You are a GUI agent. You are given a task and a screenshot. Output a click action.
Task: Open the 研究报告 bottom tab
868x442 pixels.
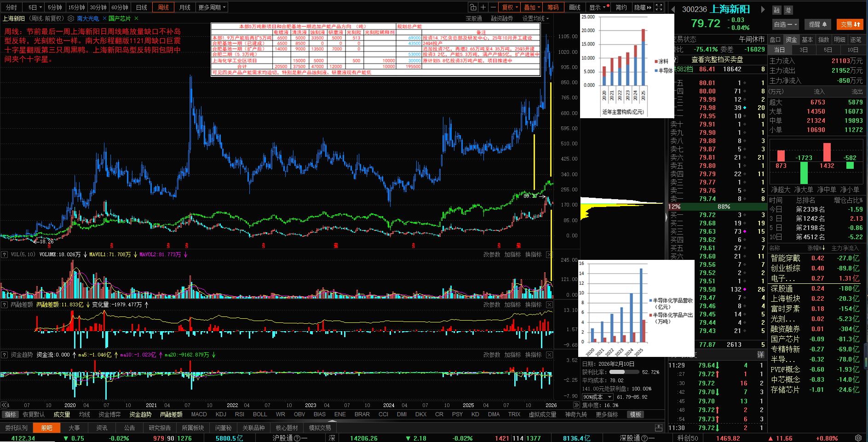pyautogui.click(x=160, y=428)
